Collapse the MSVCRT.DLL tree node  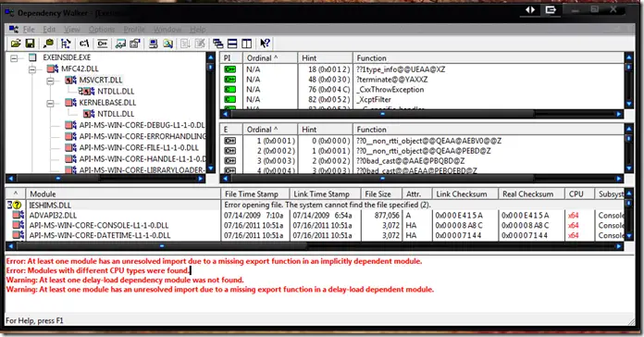(x=50, y=81)
